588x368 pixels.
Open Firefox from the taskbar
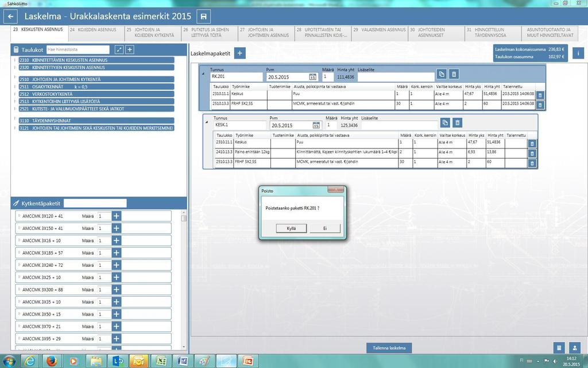coord(52,361)
